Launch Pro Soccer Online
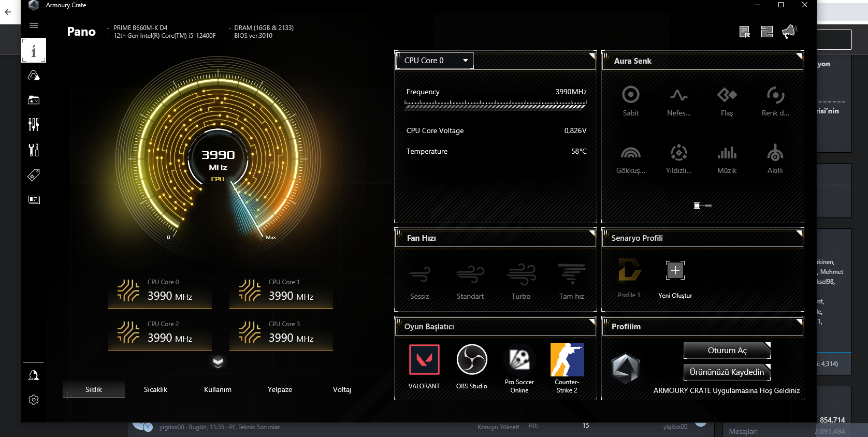The width and height of the screenshot is (868, 437). [519, 368]
